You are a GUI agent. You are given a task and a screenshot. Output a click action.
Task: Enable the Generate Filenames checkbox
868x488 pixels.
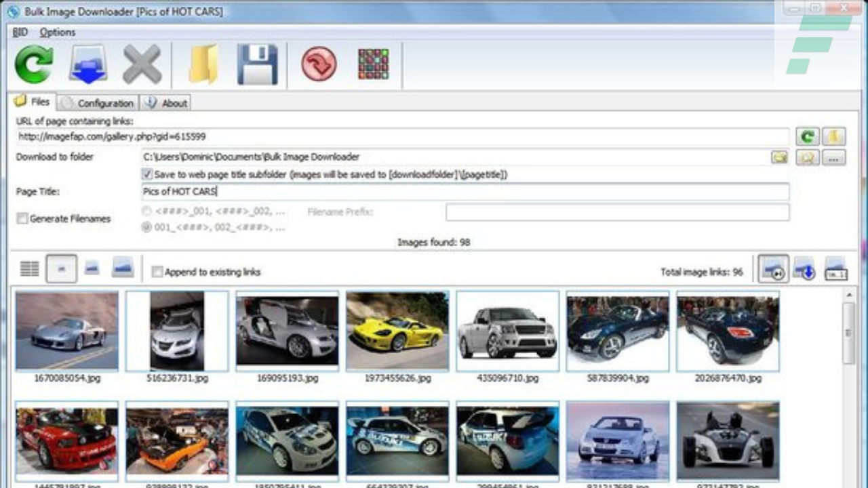pyautogui.click(x=22, y=218)
